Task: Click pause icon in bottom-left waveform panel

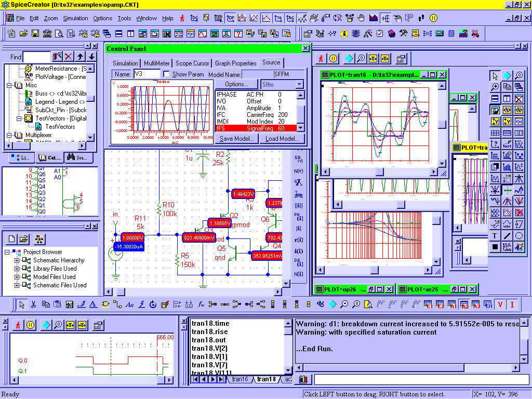Action: tap(30, 325)
